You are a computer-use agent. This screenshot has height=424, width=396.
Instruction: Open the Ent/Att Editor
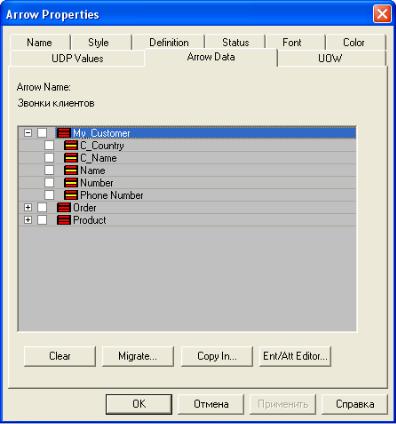295,356
